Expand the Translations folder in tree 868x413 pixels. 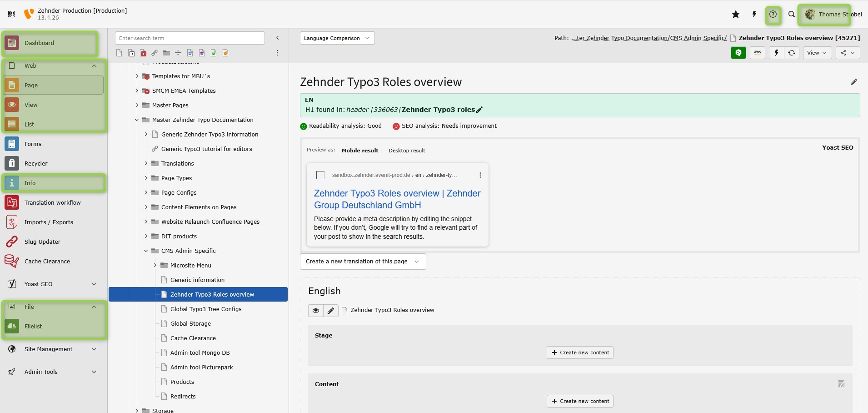[x=146, y=164]
